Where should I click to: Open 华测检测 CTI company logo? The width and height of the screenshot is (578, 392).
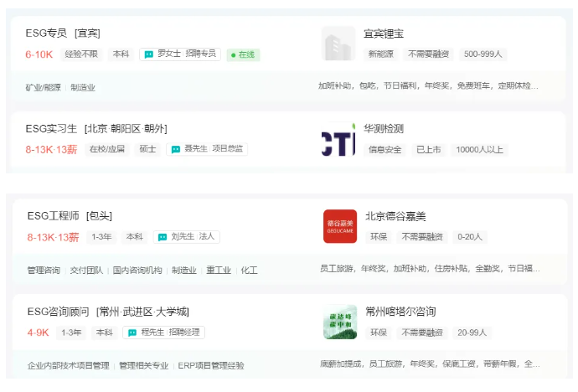338,139
